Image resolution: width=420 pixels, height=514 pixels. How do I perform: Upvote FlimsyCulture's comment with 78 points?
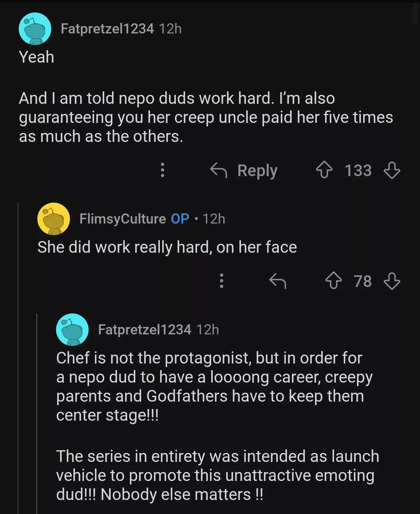point(333,281)
